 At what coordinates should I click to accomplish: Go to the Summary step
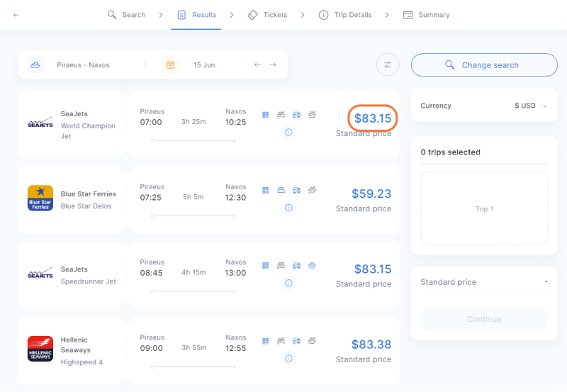pyautogui.click(x=427, y=15)
